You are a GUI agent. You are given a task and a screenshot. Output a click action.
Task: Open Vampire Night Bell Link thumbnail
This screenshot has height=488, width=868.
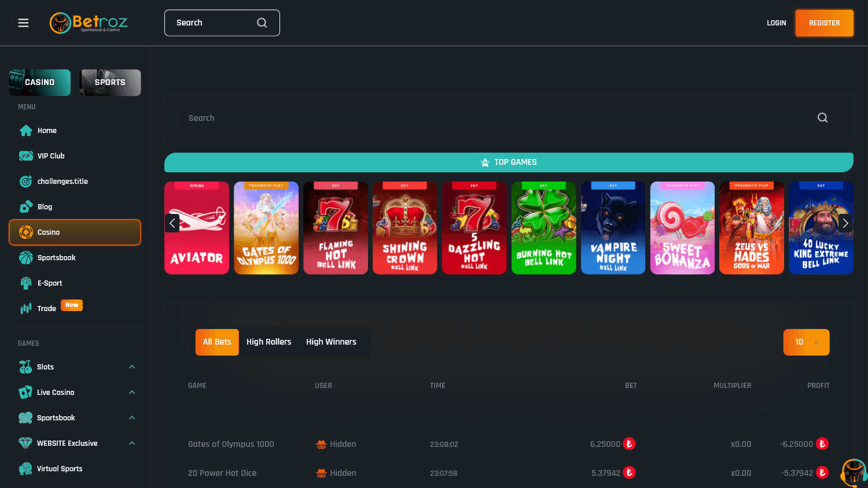click(613, 228)
